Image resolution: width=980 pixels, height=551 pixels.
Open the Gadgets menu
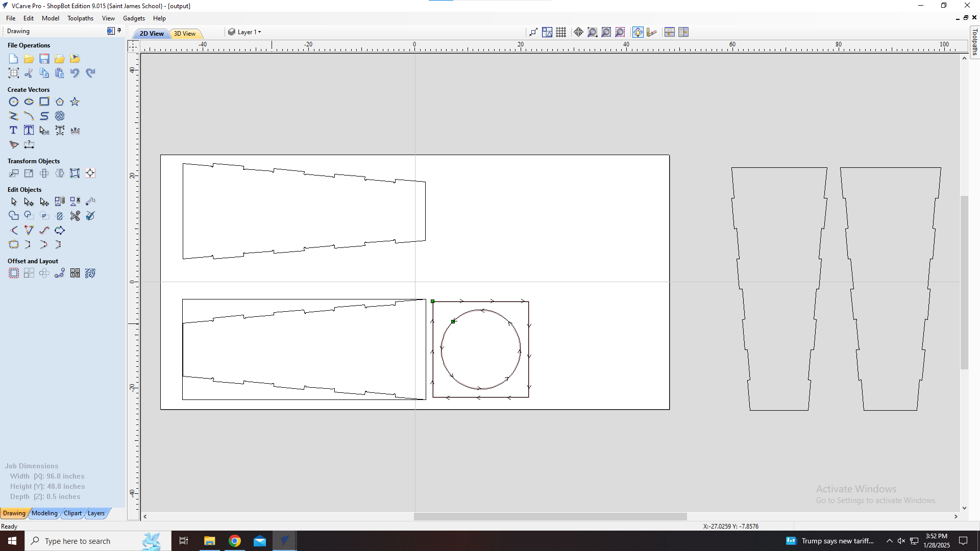[x=134, y=18]
